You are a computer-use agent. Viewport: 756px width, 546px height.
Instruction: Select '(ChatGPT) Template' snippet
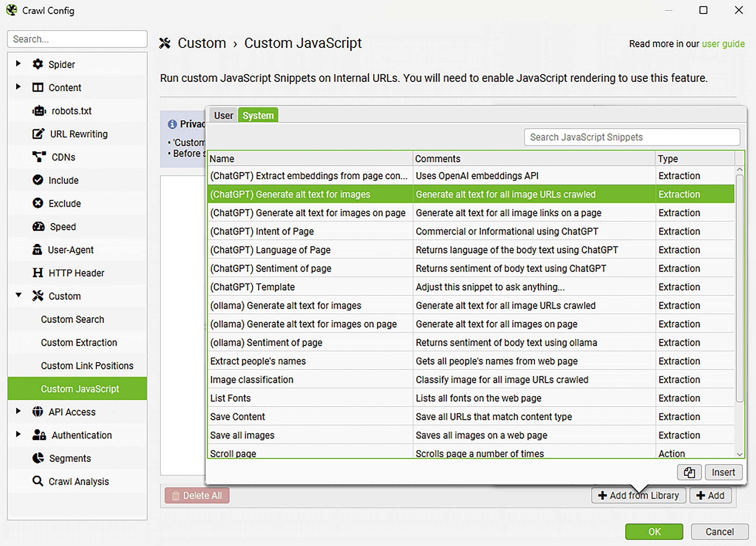click(x=471, y=287)
